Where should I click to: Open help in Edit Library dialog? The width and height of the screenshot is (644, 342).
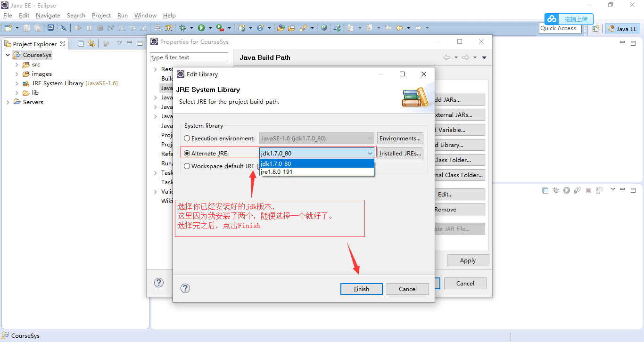(185, 288)
